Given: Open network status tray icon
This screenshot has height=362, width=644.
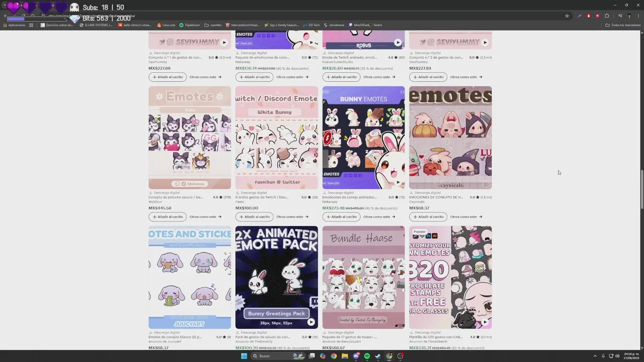Looking at the screenshot, I should [x=610, y=356].
